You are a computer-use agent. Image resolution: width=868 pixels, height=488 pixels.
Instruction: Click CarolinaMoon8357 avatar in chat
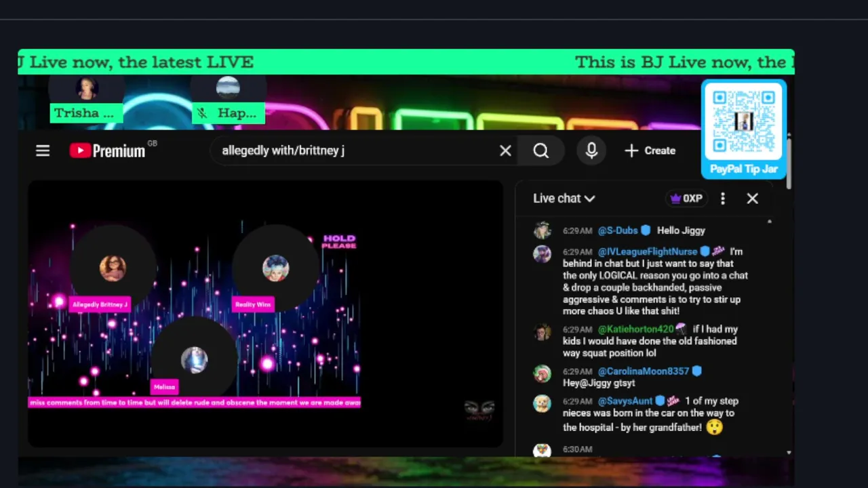coord(542,373)
